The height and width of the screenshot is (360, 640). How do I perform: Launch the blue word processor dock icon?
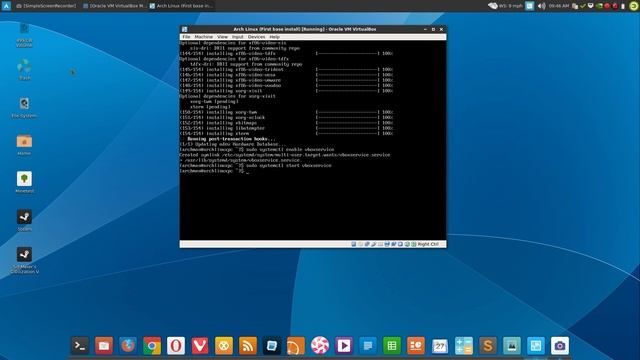[x=368, y=346]
